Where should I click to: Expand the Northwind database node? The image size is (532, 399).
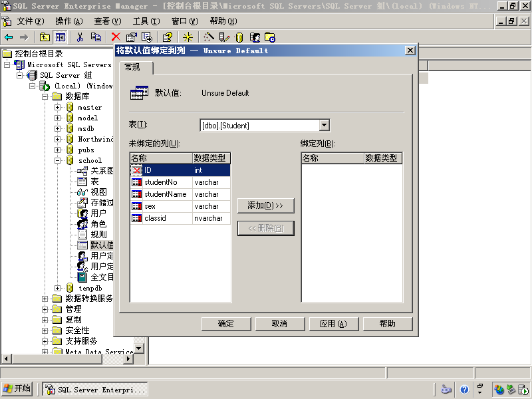coord(58,140)
